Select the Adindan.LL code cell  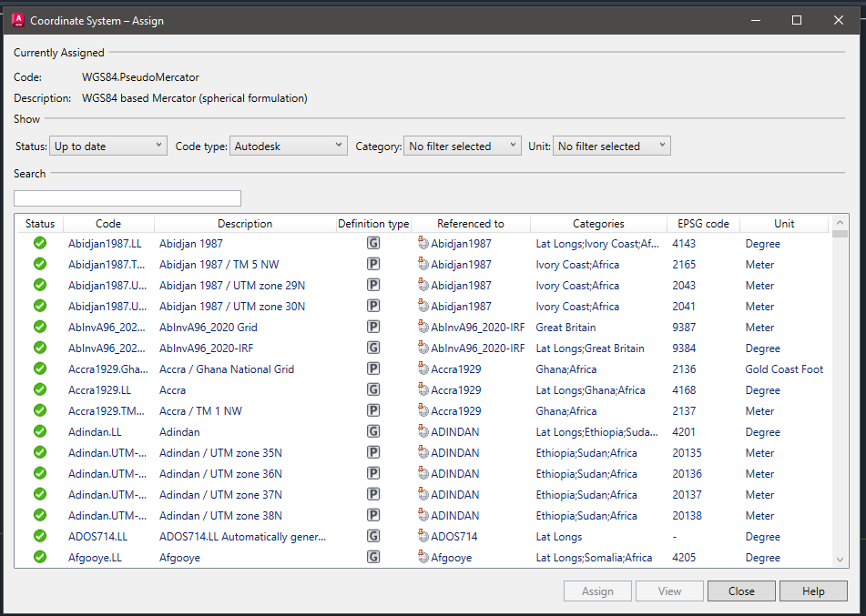(x=95, y=432)
